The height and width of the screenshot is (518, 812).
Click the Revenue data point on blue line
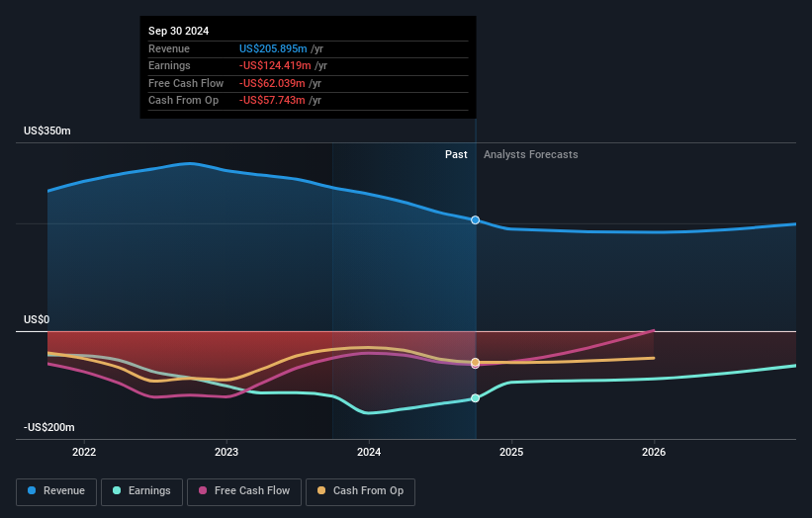coord(475,220)
